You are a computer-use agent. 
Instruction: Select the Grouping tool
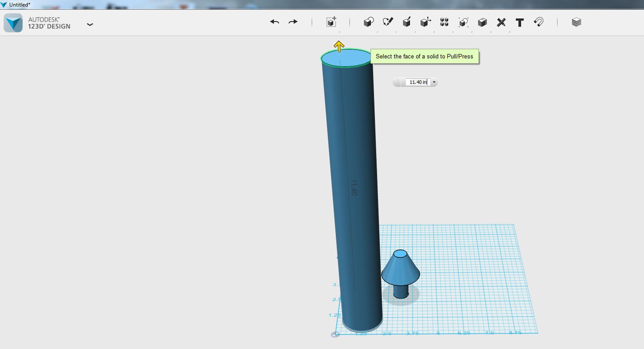coord(463,22)
